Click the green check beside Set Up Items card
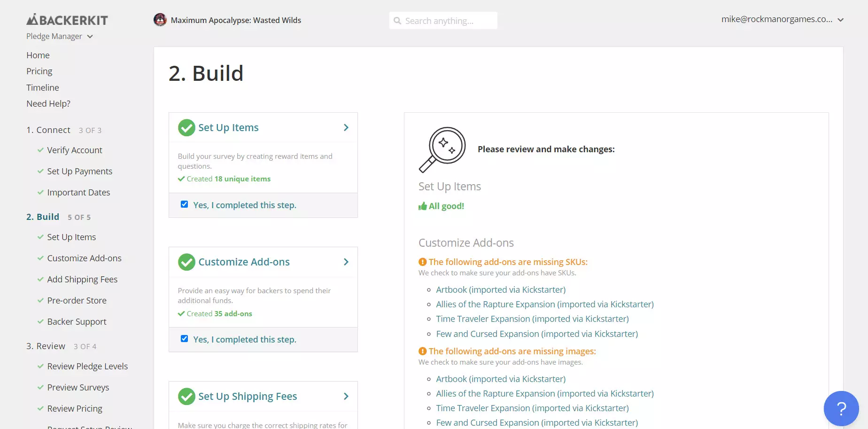Screen dimensions: 868x429 pos(186,128)
